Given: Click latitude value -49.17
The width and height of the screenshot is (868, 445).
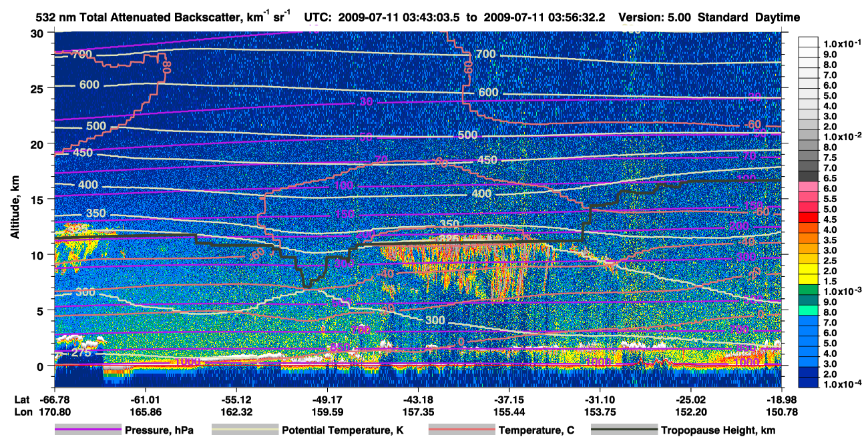Looking at the screenshot, I should pos(327,400).
